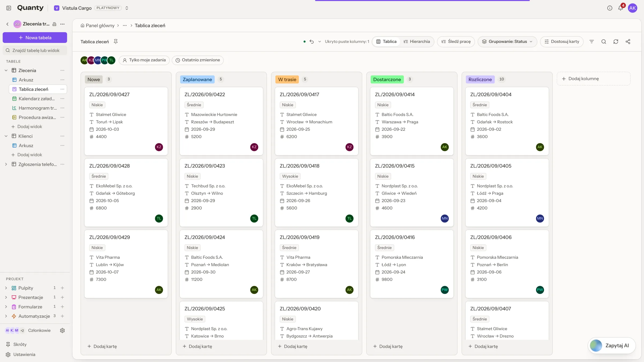Expand undo history dropdown arrow
Viewport: 644px width, 362px height.
point(319,42)
